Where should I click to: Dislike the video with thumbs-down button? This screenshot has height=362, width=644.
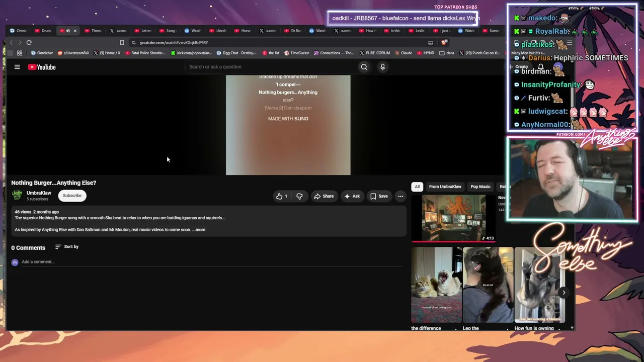tap(299, 196)
